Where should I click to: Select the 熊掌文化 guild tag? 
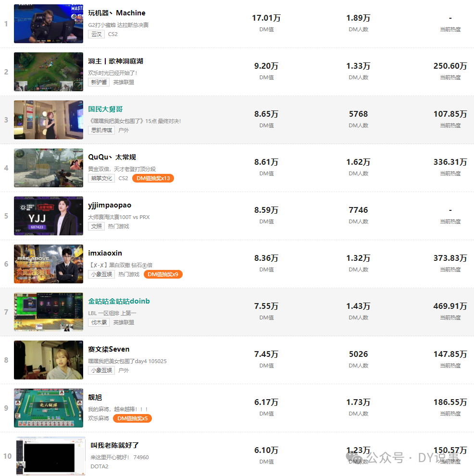[101, 178]
